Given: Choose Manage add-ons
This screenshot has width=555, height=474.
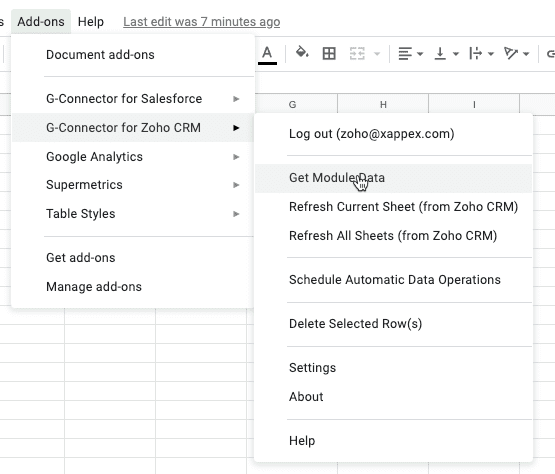Looking at the screenshot, I should (133, 287).
